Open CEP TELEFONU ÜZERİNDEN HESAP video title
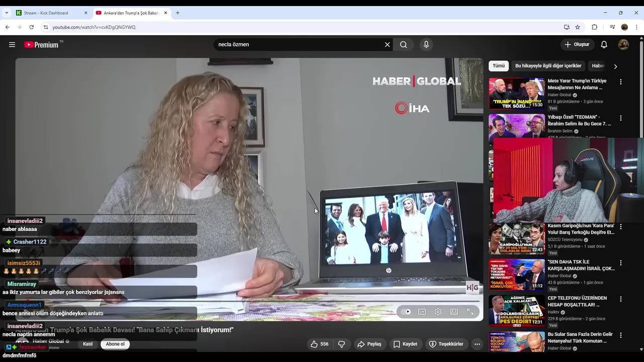The height and width of the screenshot is (362, 644). coord(577,301)
